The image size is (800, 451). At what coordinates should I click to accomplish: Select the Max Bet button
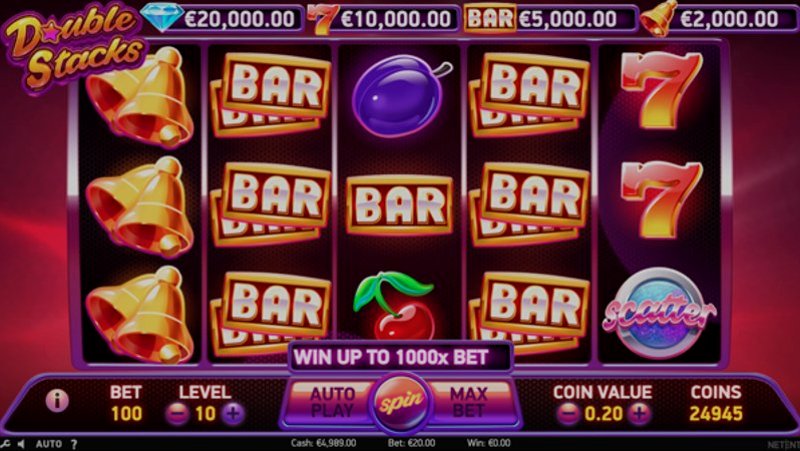click(x=468, y=402)
